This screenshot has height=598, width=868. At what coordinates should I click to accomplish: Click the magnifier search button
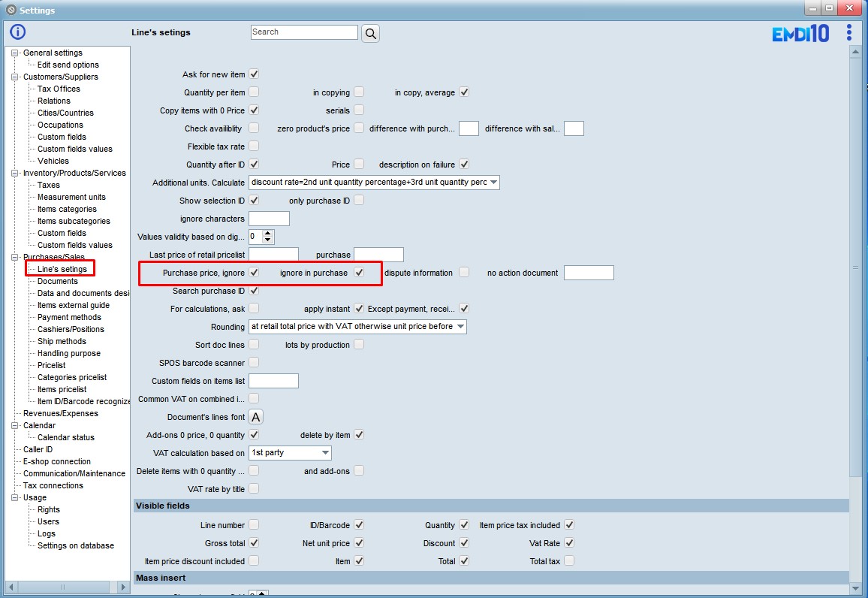point(370,33)
